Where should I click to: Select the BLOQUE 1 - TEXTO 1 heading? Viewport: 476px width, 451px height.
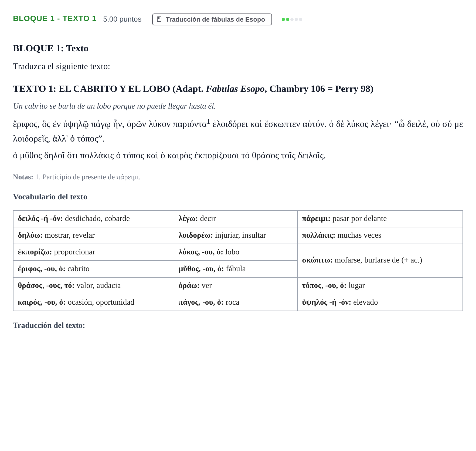click(x=55, y=19)
